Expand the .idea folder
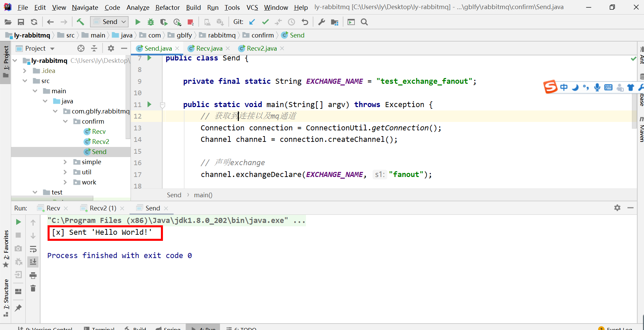Viewport: 644px width, 330px height. [x=25, y=71]
